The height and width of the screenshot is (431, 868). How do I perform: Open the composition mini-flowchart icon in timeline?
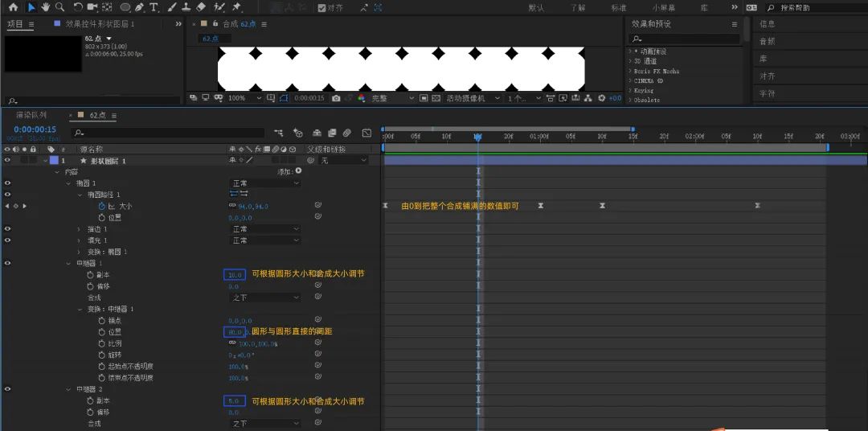[279, 133]
